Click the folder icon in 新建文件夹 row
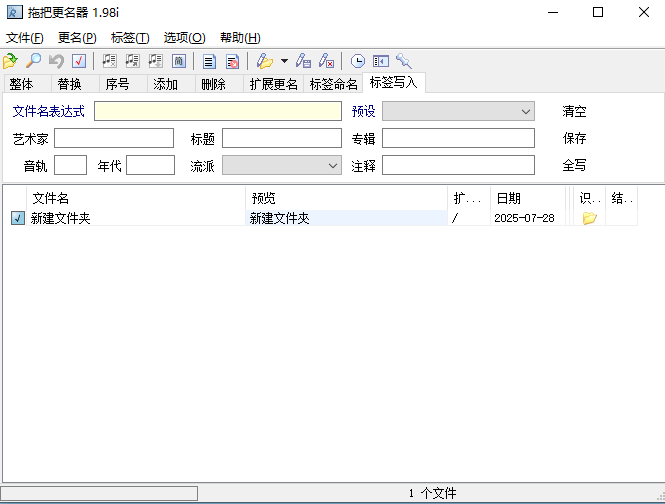 (x=590, y=218)
